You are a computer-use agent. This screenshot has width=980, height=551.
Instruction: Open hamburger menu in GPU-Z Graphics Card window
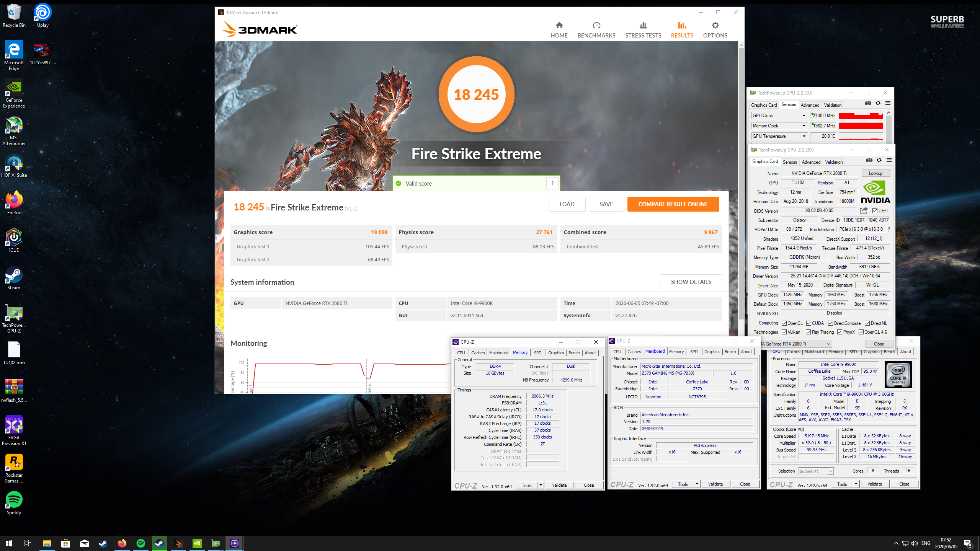coord(889,160)
